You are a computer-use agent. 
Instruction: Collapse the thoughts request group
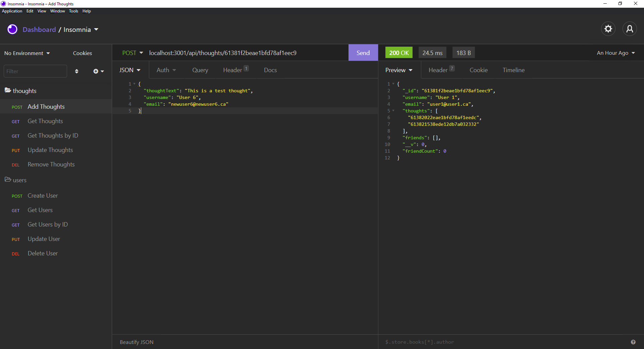[24, 90]
